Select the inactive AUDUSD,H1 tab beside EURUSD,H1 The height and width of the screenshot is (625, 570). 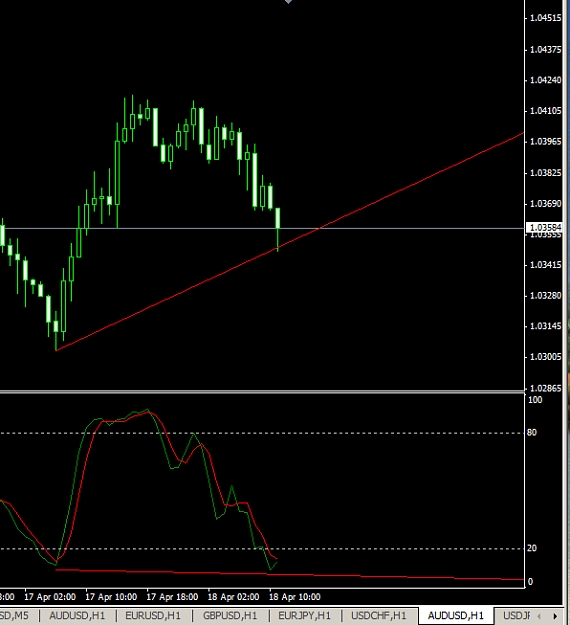point(77,615)
